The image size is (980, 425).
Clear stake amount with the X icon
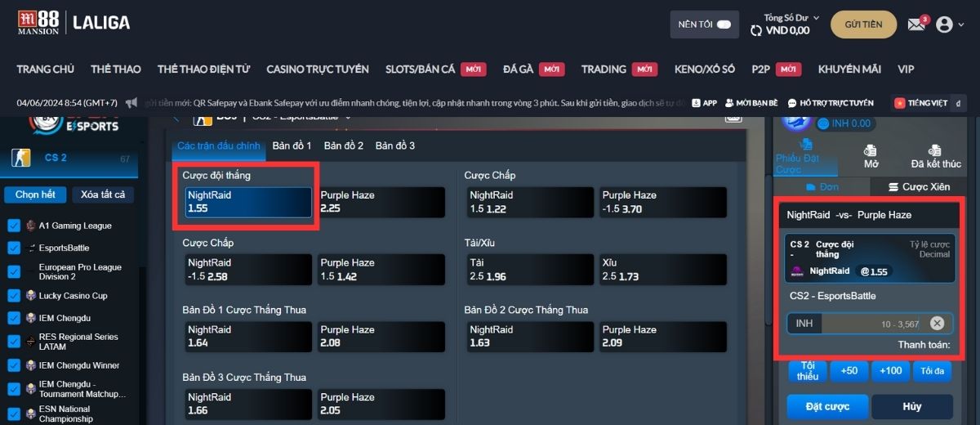pos(937,323)
